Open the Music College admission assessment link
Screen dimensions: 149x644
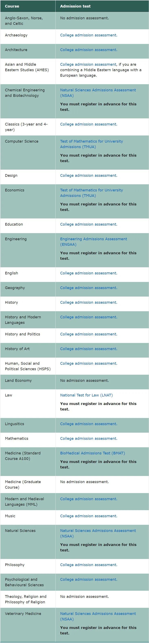[88, 516]
